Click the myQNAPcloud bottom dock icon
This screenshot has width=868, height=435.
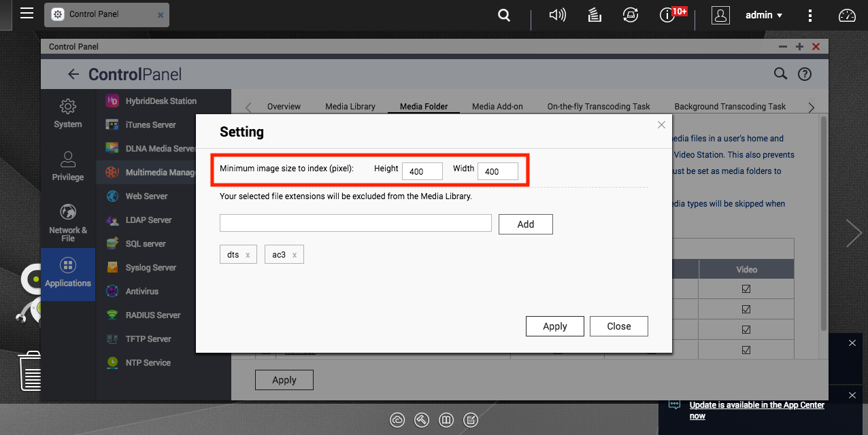[397, 420]
